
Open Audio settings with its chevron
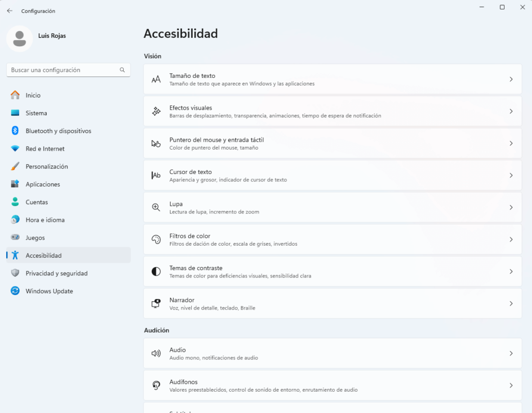pos(511,353)
